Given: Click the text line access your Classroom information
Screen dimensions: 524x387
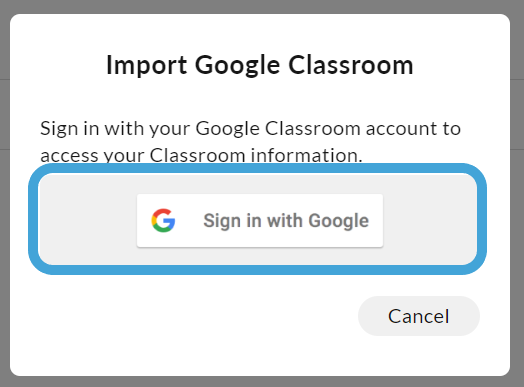Looking at the screenshot, I should point(201,155).
